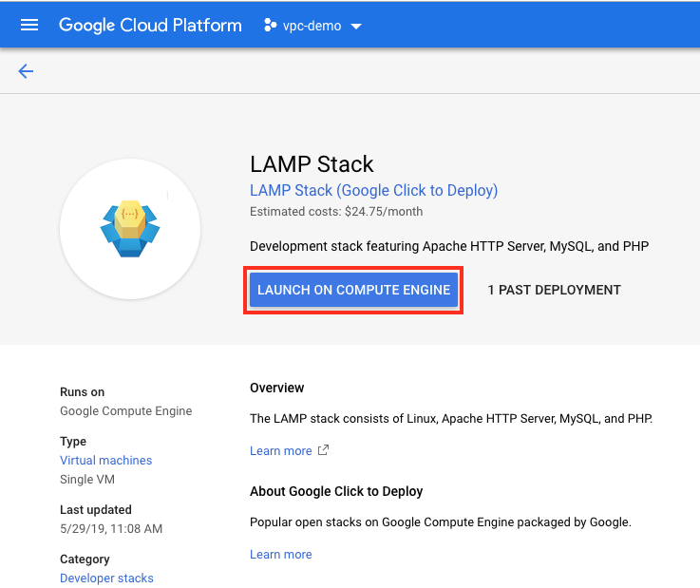Image resolution: width=700 pixels, height=588 pixels.
Task: Go back using the left arrow
Action: click(26, 71)
